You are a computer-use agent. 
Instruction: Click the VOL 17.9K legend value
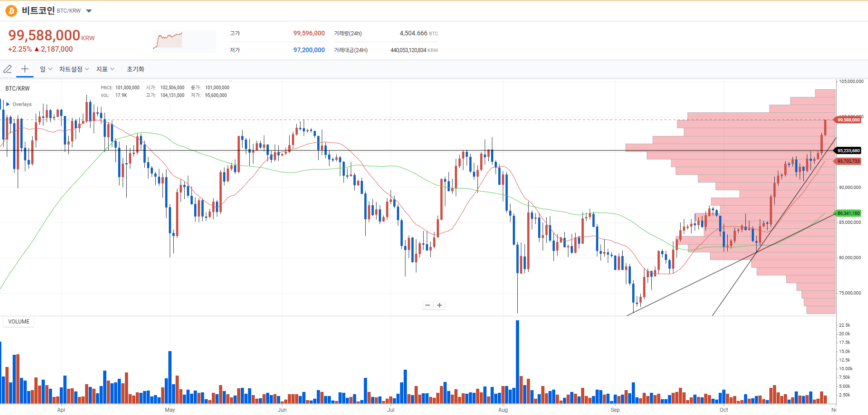(121, 95)
